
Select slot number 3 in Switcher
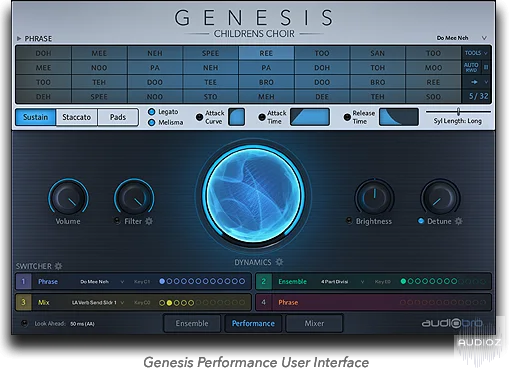coord(23,302)
